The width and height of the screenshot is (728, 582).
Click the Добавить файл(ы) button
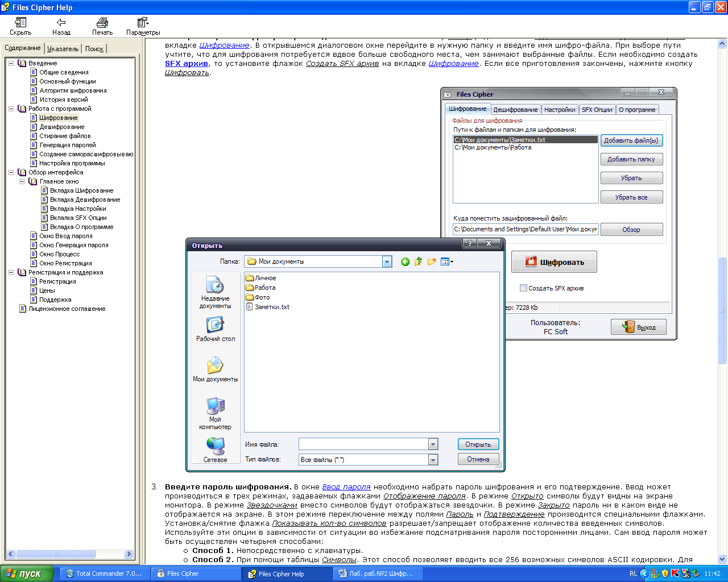[x=631, y=140]
